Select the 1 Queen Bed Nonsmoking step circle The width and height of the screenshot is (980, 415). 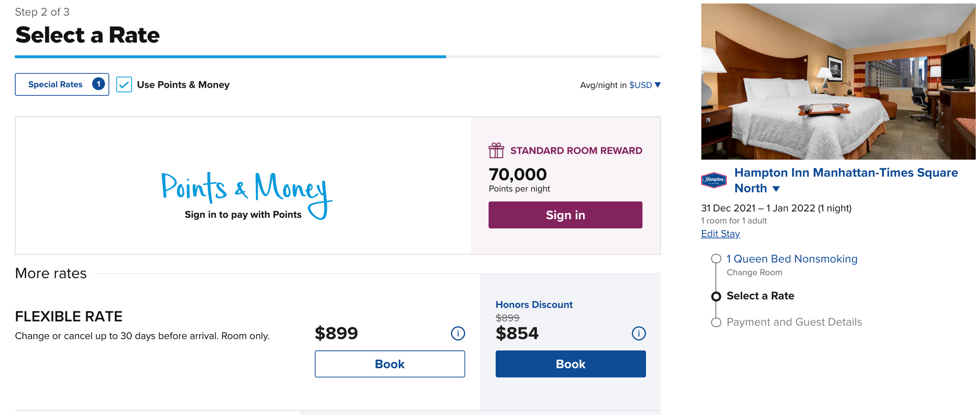(x=716, y=259)
